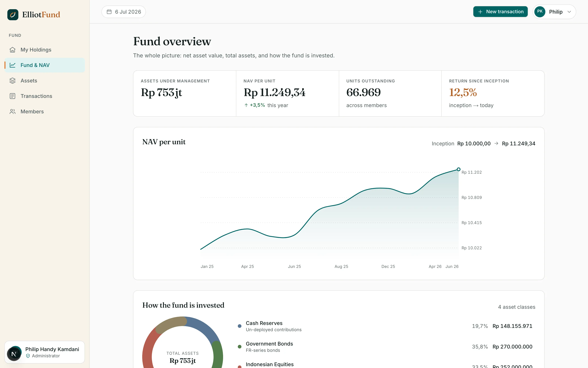Click the Assets layers icon
The width and height of the screenshot is (588, 368).
click(x=12, y=81)
